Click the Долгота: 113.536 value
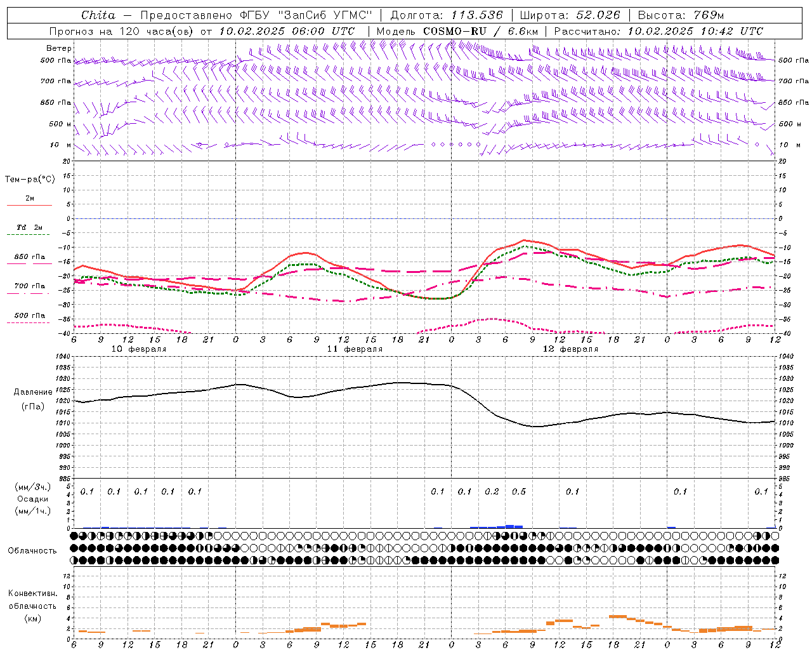812x650 pixels. (447, 15)
